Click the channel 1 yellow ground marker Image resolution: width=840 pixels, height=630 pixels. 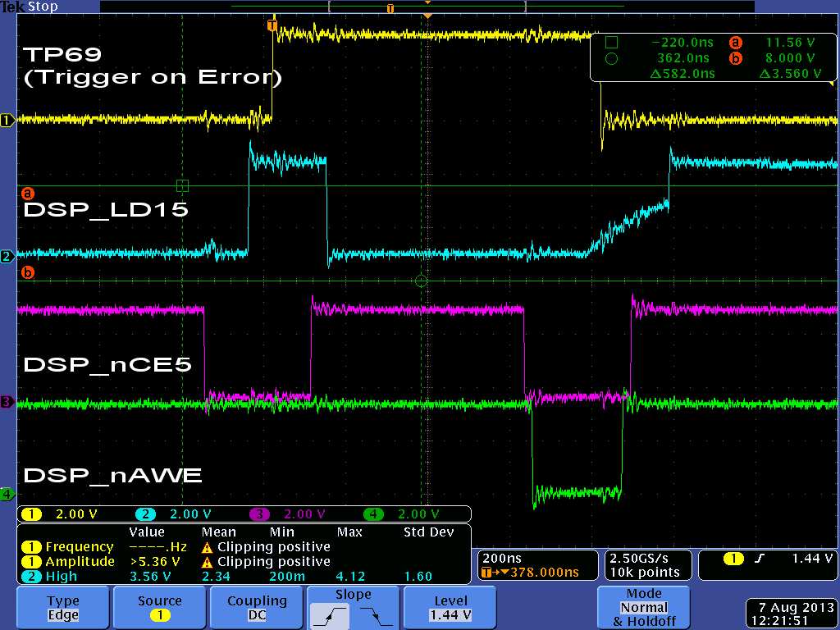click(x=7, y=120)
